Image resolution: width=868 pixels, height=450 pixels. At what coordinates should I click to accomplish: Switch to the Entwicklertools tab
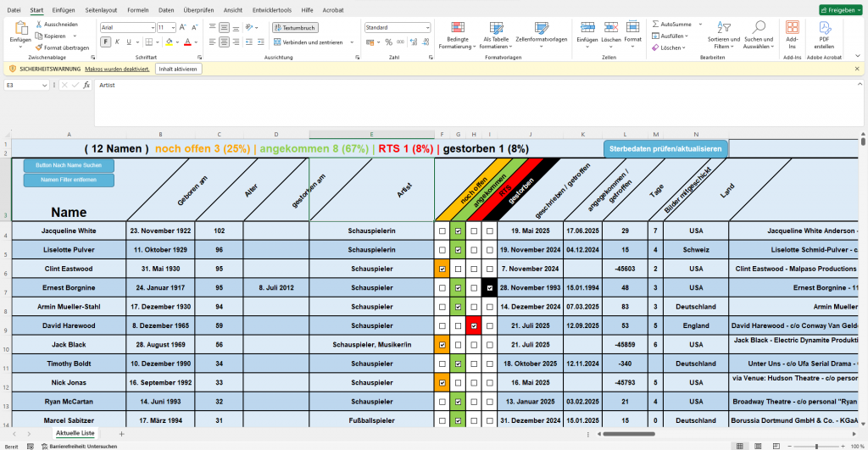click(270, 9)
